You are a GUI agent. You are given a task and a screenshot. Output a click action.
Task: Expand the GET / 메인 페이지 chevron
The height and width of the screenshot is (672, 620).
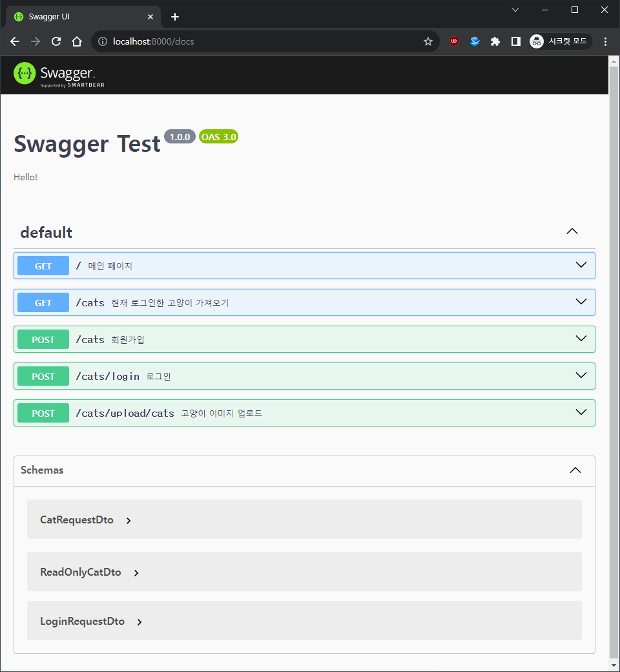coord(581,265)
